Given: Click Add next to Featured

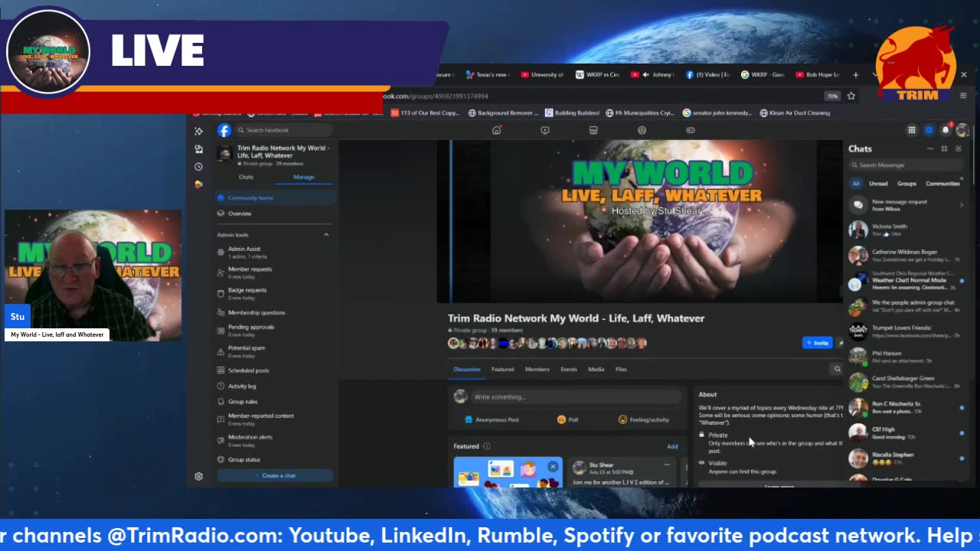Looking at the screenshot, I should (x=672, y=446).
